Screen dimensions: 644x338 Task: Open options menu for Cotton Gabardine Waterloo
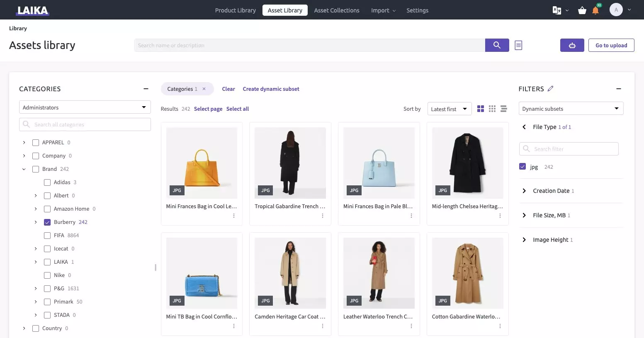click(500, 326)
